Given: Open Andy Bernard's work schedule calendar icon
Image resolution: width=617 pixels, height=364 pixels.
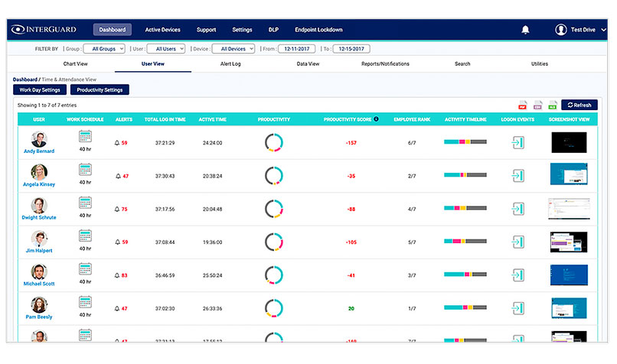Looking at the screenshot, I should pyautogui.click(x=85, y=138).
